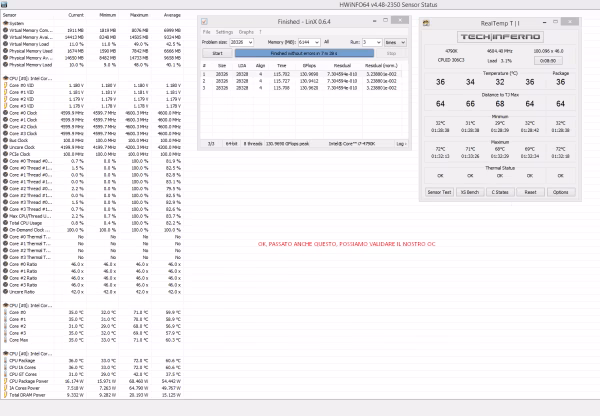
Task: Click the icon beside Total DRAM Power row
Action: coord(5,395)
